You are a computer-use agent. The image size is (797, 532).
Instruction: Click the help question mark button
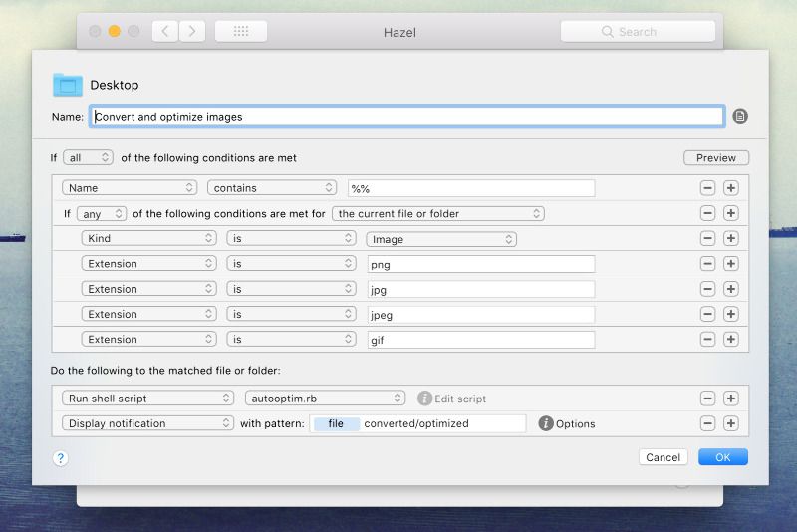[x=60, y=457]
